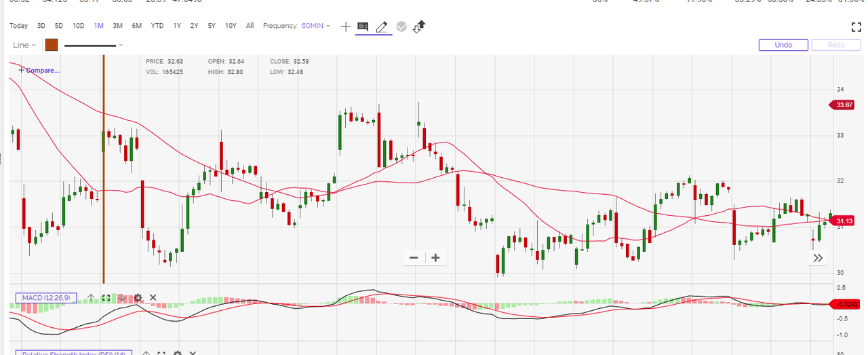This screenshot has height=355, width=868.
Task: Select the 1M time range
Action: tap(99, 26)
